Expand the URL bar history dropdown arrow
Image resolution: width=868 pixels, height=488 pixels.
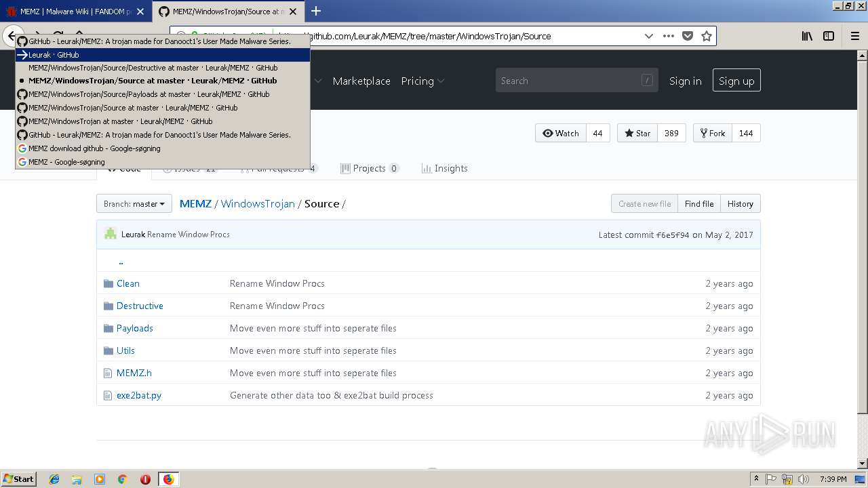[649, 36]
